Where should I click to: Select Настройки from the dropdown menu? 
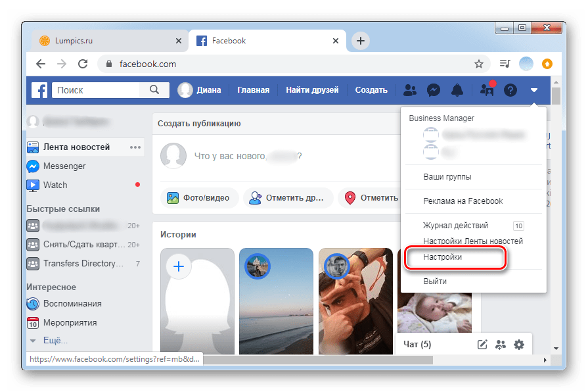[443, 257]
